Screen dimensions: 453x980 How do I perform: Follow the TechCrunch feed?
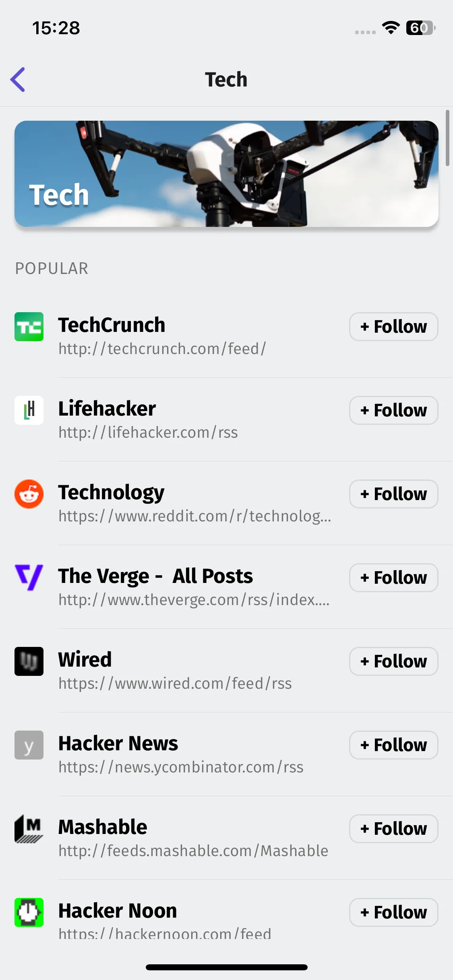pos(394,327)
